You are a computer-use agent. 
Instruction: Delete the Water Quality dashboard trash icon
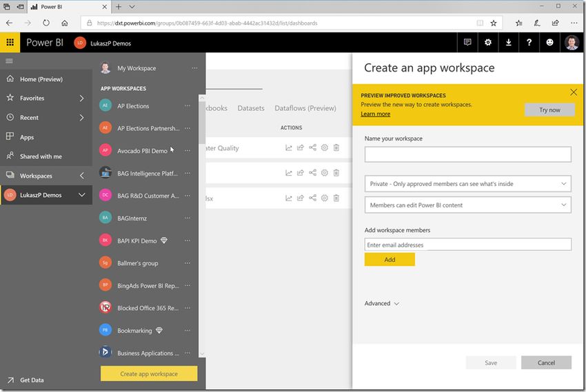click(336, 147)
